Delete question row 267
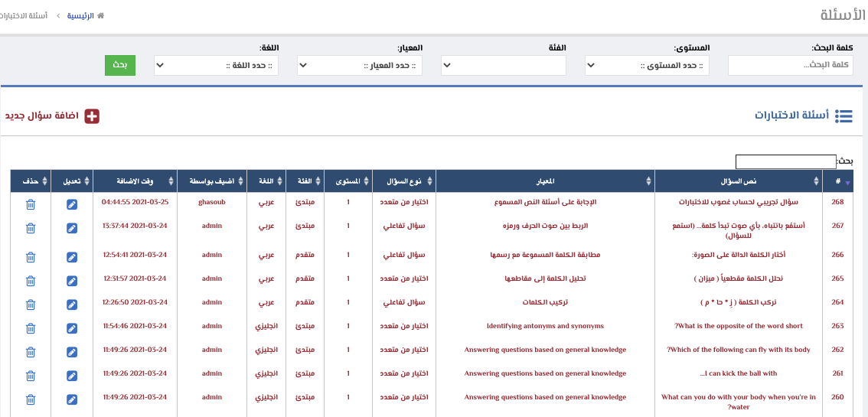Screen dimensions: 868x417 tap(31, 228)
